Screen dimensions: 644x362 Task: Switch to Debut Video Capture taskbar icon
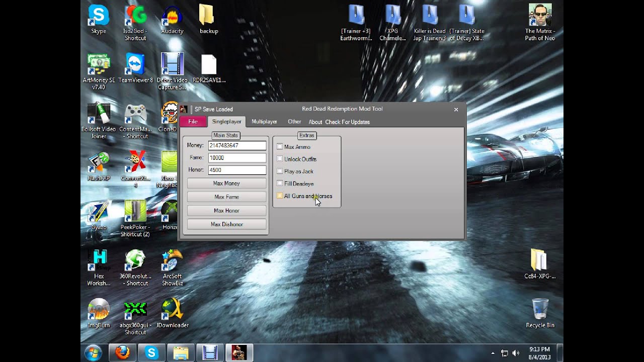coord(210,352)
